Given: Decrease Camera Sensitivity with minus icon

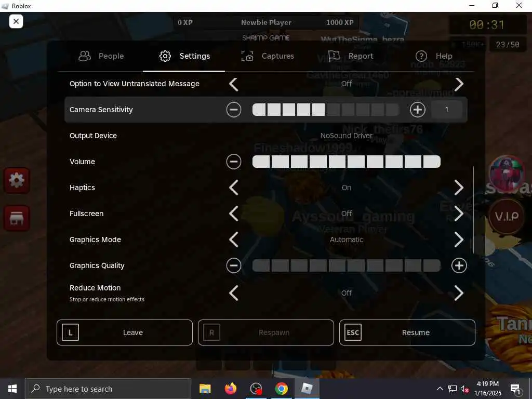Looking at the screenshot, I should [x=233, y=110].
